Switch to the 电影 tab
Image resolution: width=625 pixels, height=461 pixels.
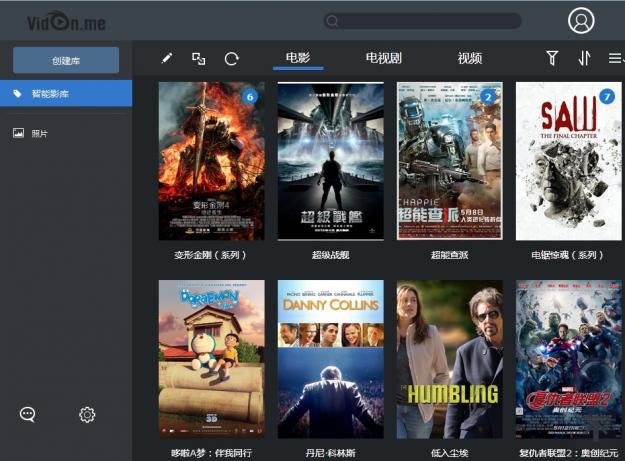point(298,58)
